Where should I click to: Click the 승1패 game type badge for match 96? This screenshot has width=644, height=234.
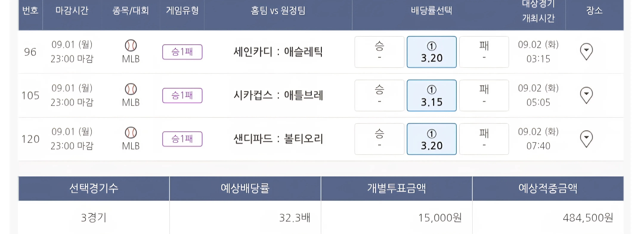[182, 52]
